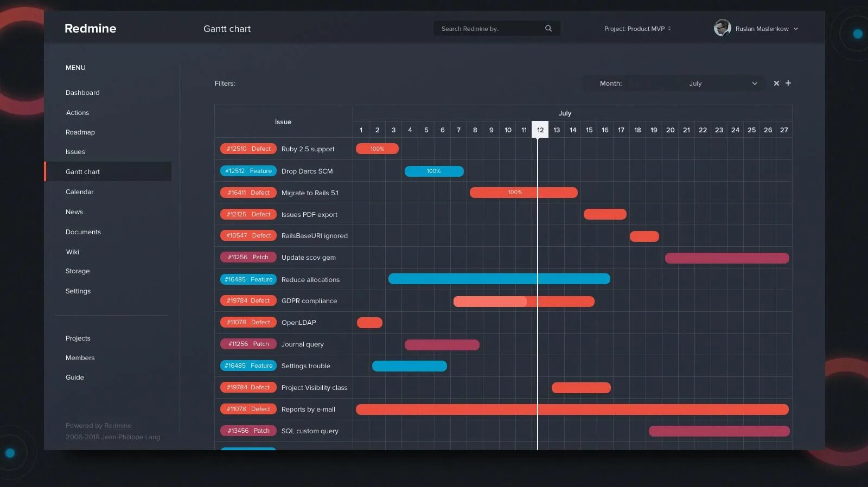Click the 'Ruby 2.5 support' issue name
Image resolution: width=868 pixels, height=487 pixels.
click(x=308, y=149)
